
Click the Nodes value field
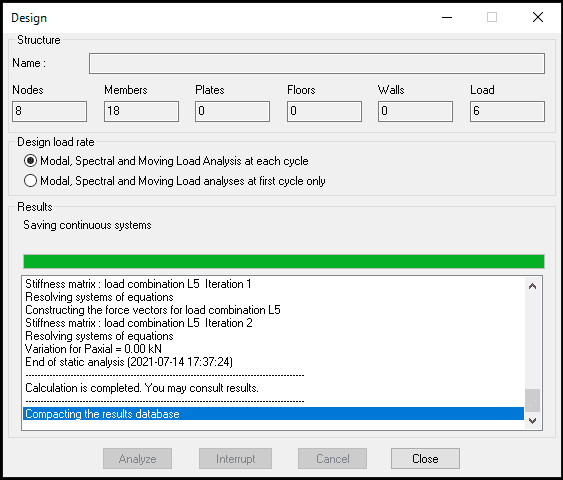point(50,111)
